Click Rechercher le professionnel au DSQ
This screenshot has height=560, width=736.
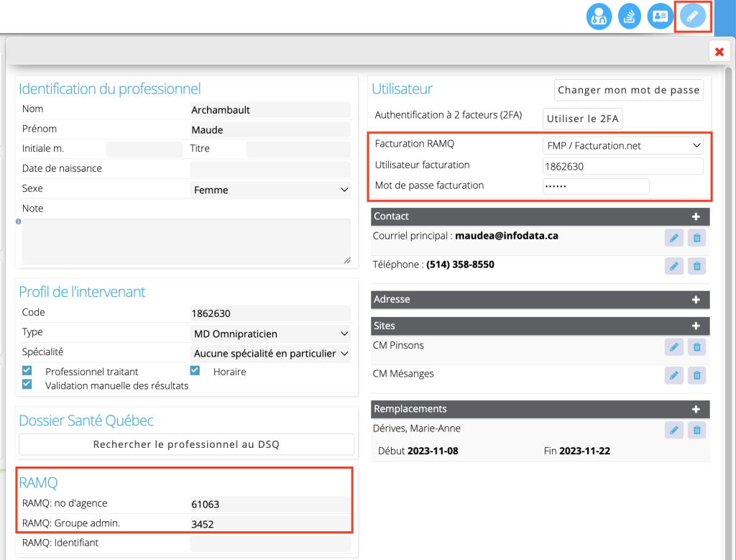(x=186, y=444)
